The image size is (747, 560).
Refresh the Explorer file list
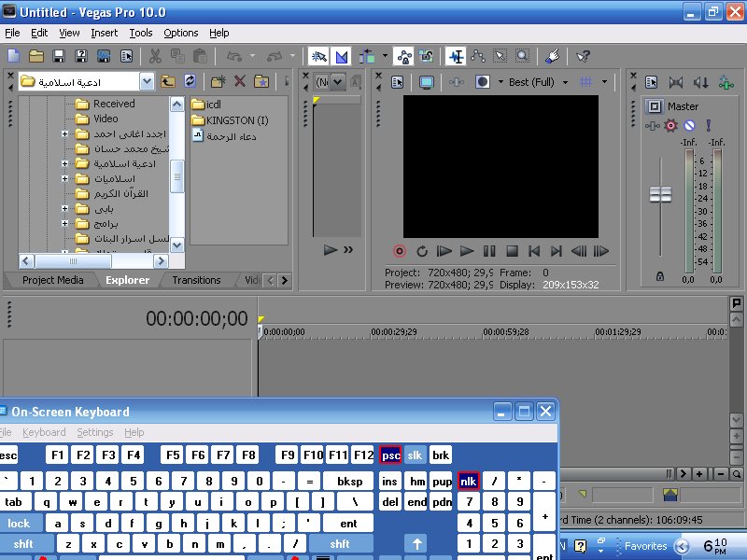(x=190, y=81)
